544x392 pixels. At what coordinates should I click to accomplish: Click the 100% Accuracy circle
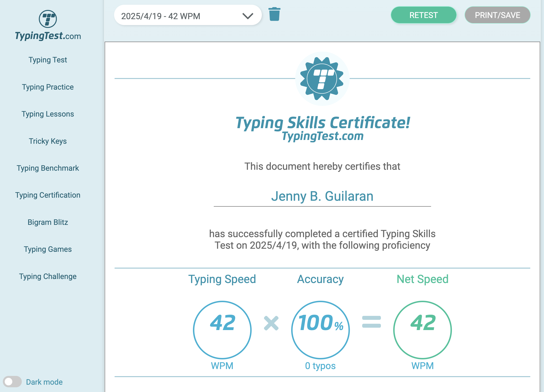pos(321,330)
